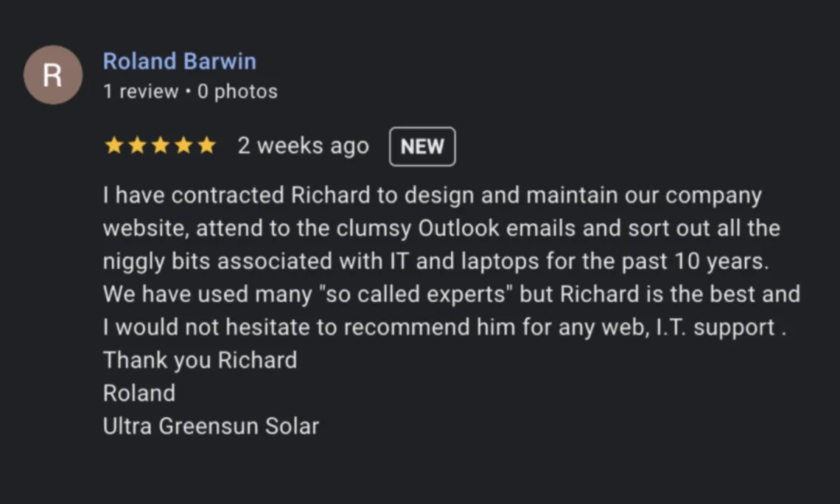Click the "1 review" count text
This screenshot has height=504, width=840.
pos(141,92)
